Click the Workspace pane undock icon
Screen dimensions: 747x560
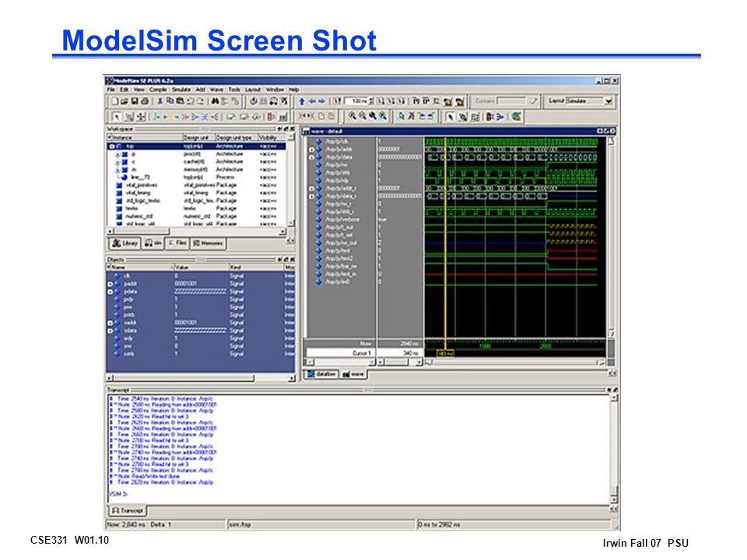[x=286, y=128]
